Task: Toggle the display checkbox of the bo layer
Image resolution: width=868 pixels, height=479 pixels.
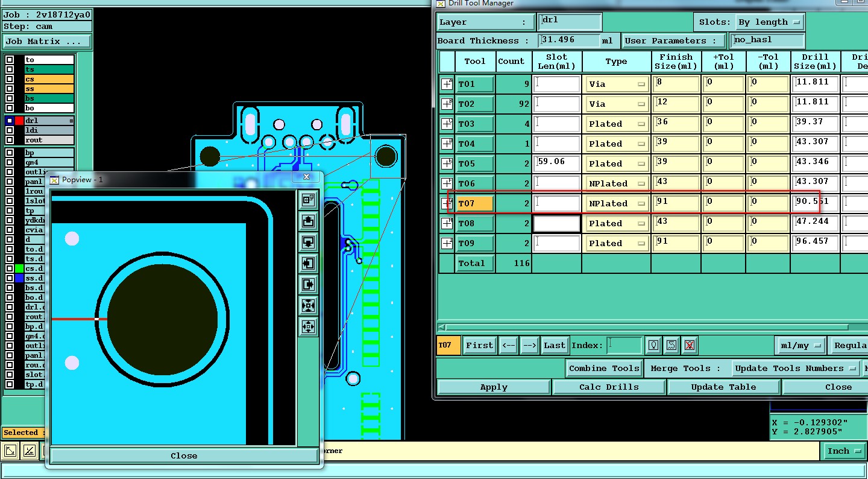Action: [9, 108]
